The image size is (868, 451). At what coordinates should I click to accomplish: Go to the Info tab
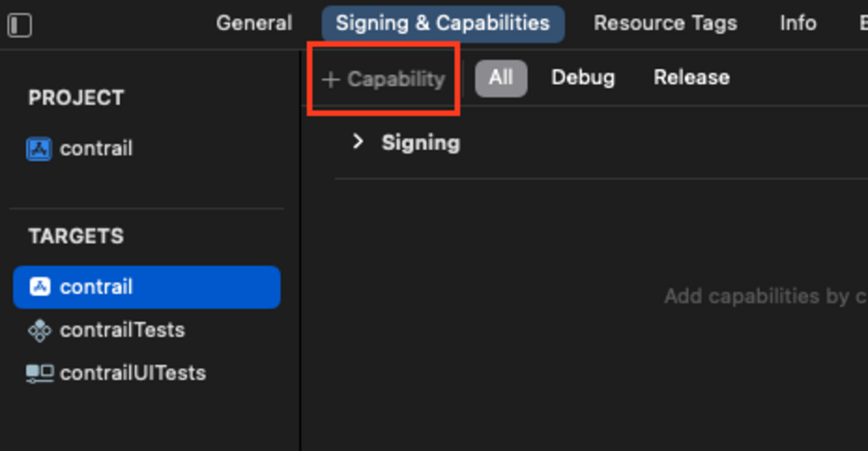(x=798, y=23)
